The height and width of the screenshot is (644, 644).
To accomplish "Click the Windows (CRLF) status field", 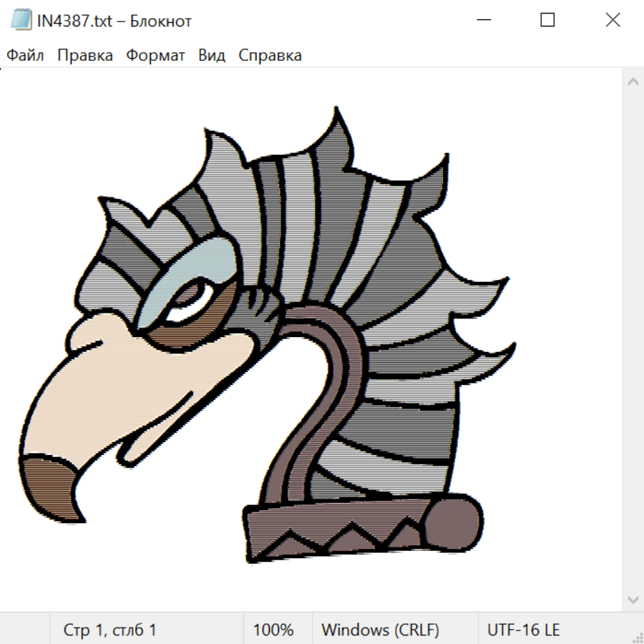I will tap(380, 630).
